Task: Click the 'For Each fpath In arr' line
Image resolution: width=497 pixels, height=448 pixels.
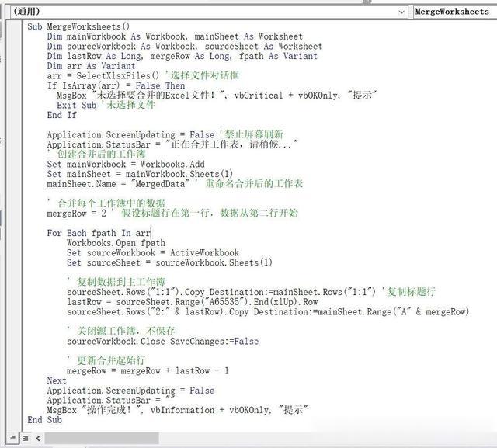Action: click(99, 233)
